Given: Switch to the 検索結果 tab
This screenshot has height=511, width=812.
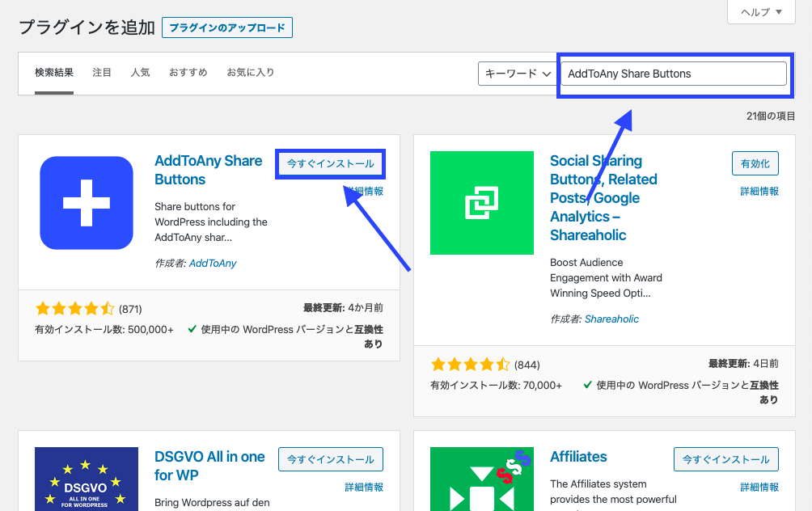Looking at the screenshot, I should (x=54, y=73).
